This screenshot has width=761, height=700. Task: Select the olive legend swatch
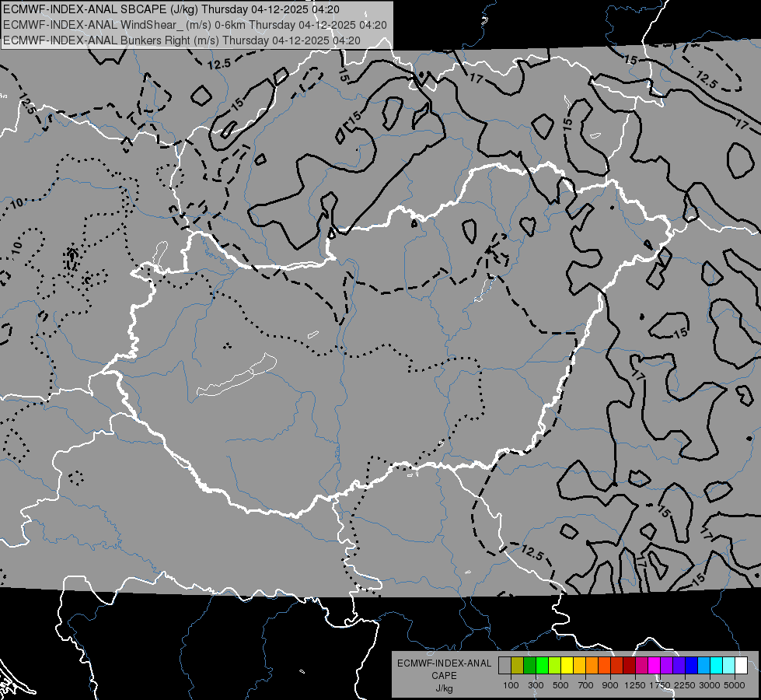pos(518,666)
